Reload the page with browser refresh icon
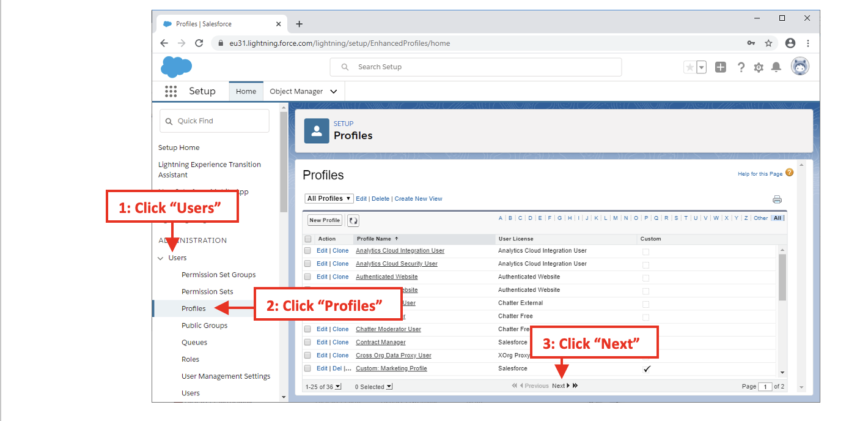Screen dimensions: 868x421 click(199, 43)
